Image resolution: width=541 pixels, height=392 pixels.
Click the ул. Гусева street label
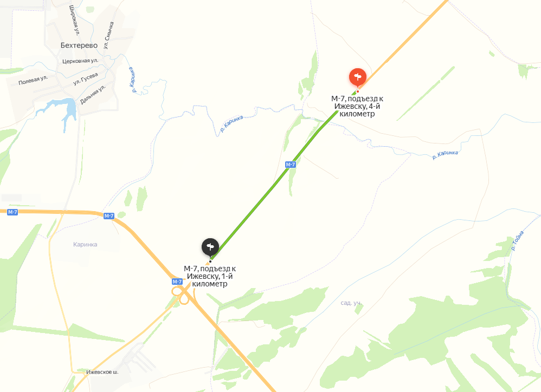tap(86, 79)
